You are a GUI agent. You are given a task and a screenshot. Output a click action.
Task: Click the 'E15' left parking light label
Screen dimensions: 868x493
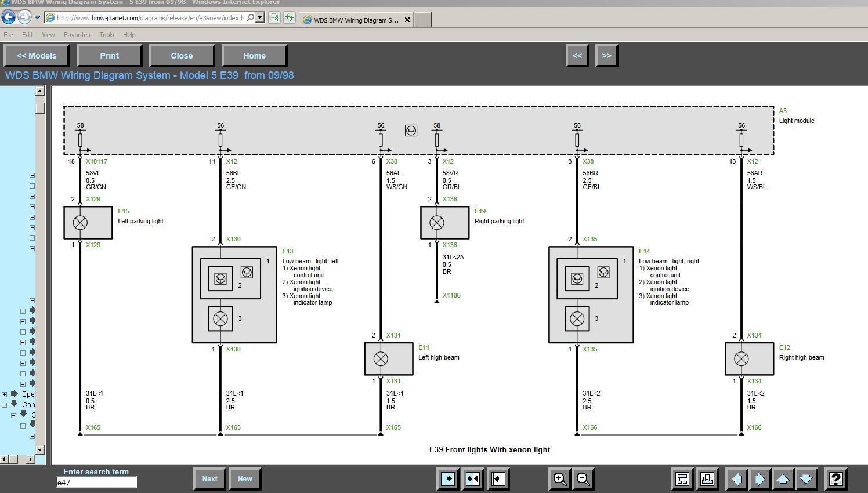(124, 211)
